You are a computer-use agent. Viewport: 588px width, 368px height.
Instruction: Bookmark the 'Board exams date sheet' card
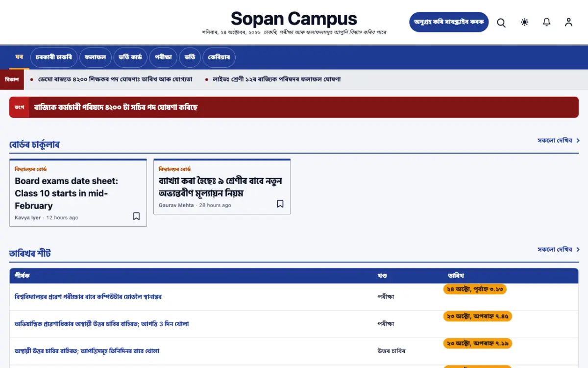[x=137, y=216]
